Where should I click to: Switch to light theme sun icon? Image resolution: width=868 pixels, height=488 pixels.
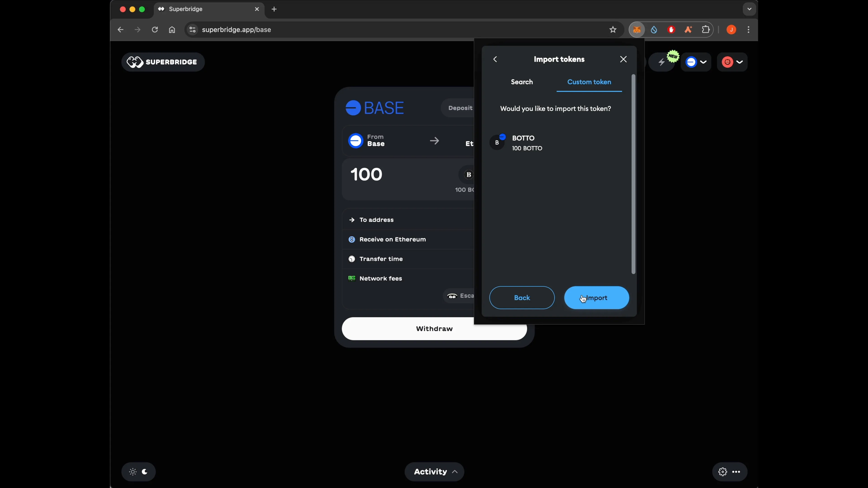point(133,472)
